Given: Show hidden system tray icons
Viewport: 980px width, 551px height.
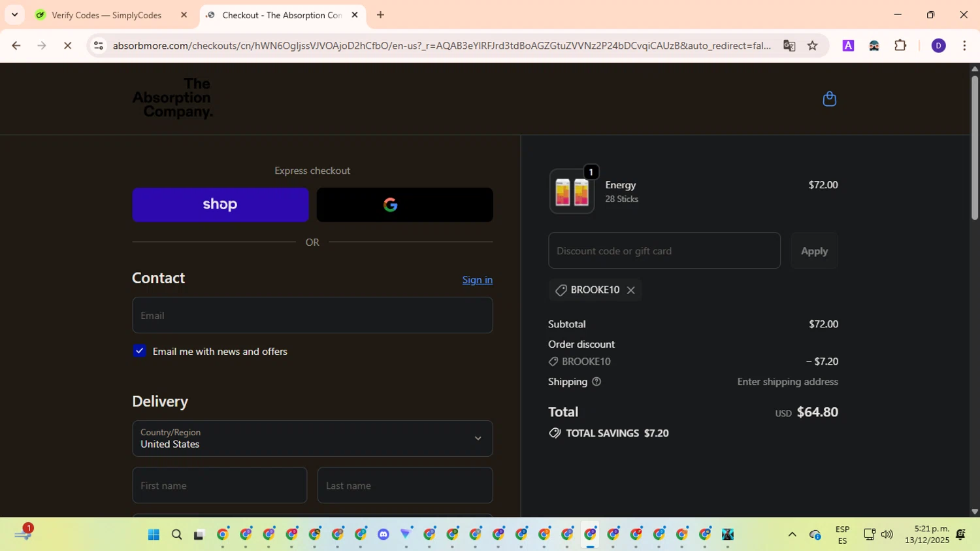Looking at the screenshot, I should point(792,535).
